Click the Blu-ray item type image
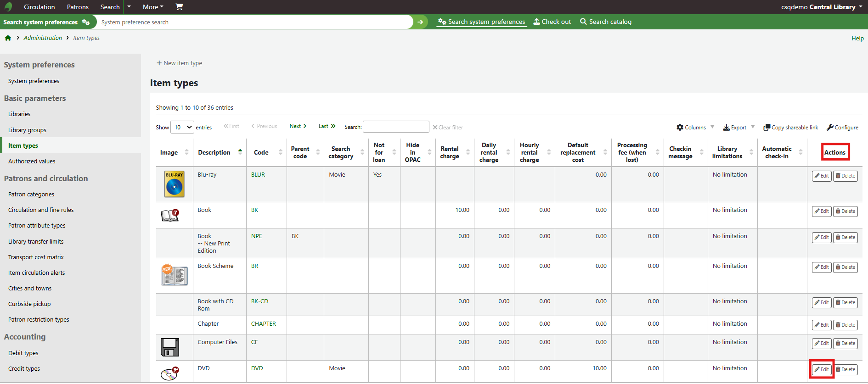868x384 pixels. [x=174, y=184]
